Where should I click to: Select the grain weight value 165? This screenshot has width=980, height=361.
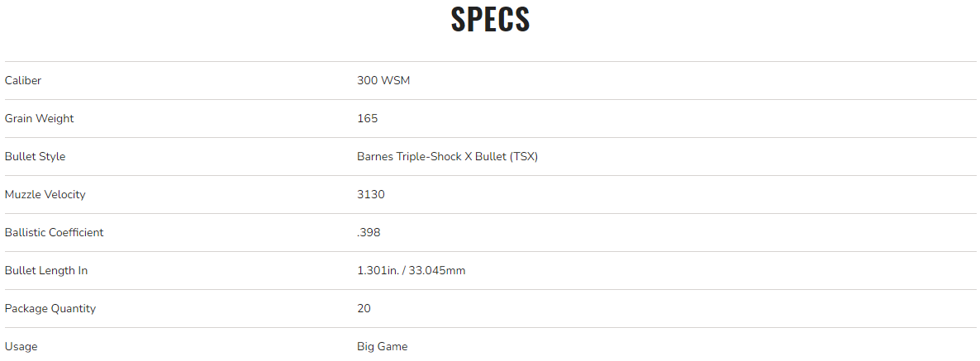pyautogui.click(x=367, y=119)
